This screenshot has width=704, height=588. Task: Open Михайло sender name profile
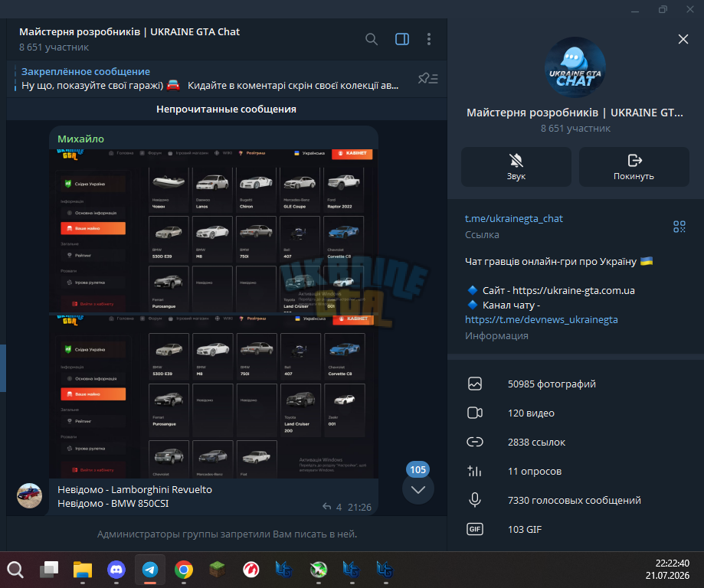[80, 139]
